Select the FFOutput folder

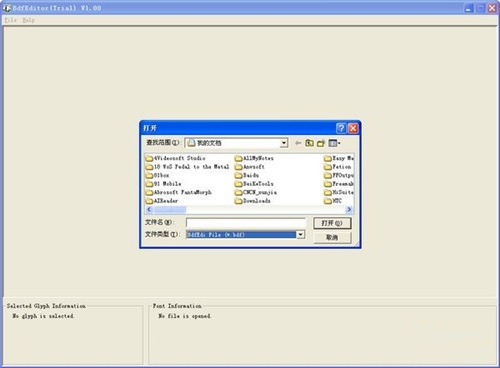coord(339,175)
